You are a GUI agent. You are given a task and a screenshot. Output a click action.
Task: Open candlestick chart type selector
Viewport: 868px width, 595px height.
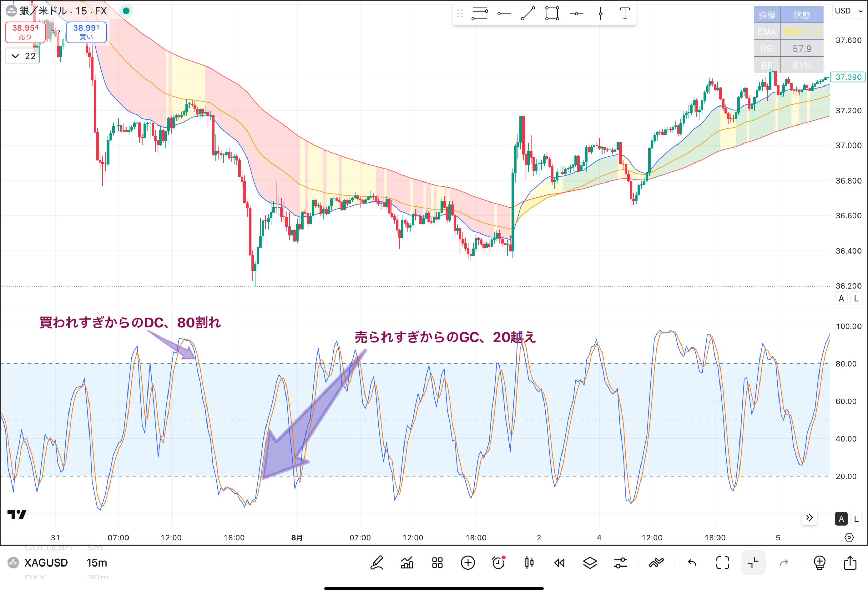tap(529, 562)
